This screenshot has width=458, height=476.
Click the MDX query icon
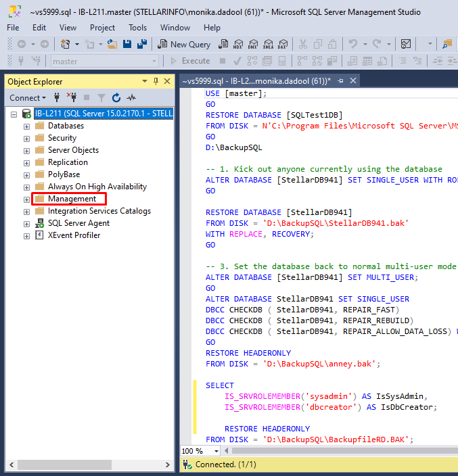(238, 45)
